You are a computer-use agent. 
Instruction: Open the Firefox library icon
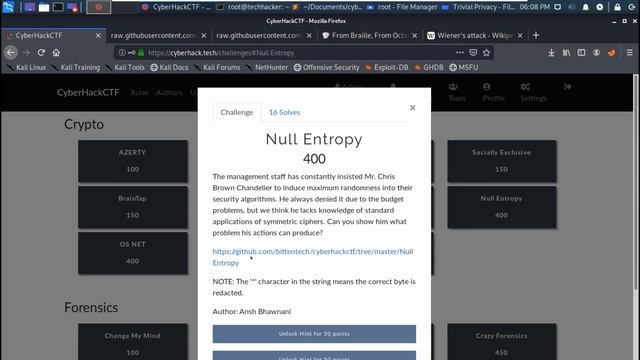pyautogui.click(x=567, y=52)
